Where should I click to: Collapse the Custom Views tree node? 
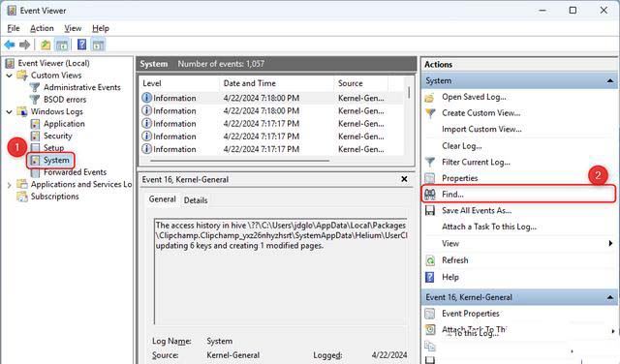[x=10, y=76]
